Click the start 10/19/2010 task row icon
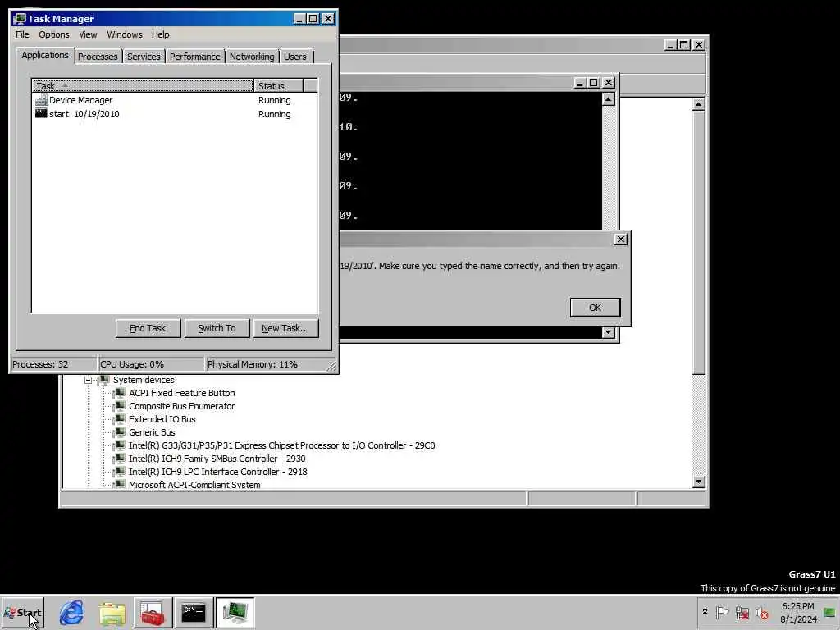 click(x=41, y=113)
